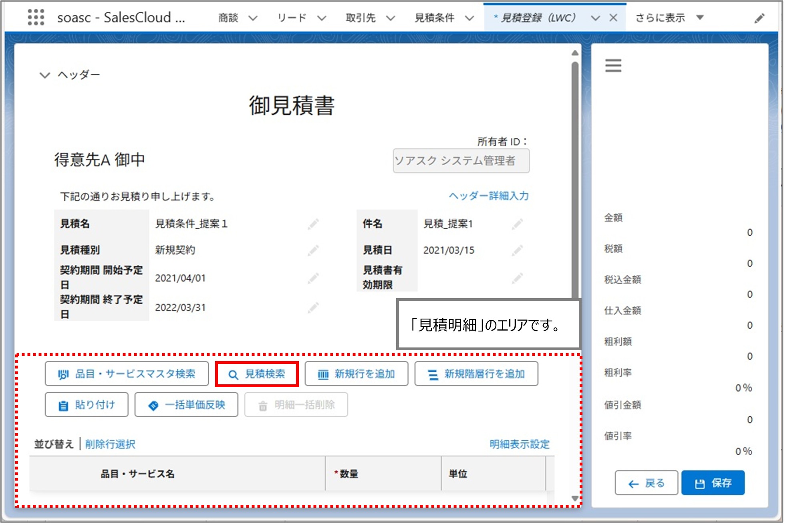The height and width of the screenshot is (525, 812).
Task: Select the clipboard icon on 貼り付け button
Action: click(62, 404)
